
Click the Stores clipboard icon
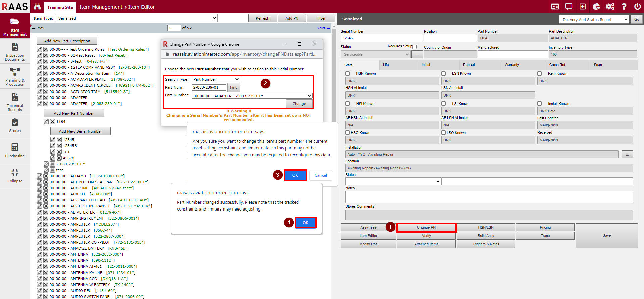[x=15, y=122]
